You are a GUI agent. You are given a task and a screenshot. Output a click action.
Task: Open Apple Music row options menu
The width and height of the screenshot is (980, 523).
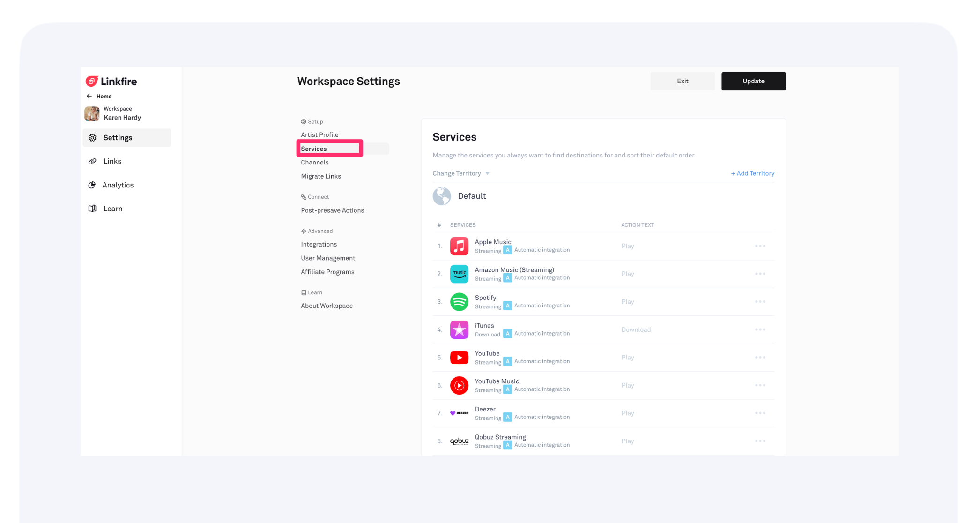click(x=760, y=246)
